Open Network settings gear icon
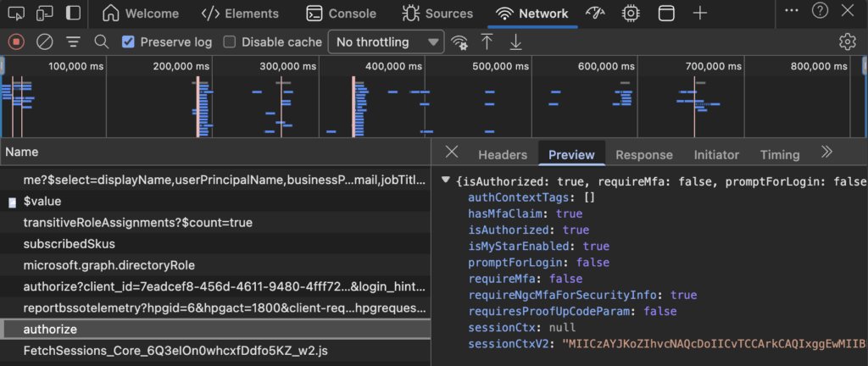Screen dimensions: 868x366 point(847,42)
